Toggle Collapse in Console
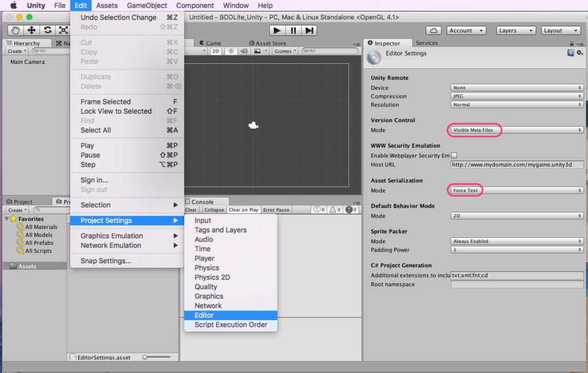This screenshot has width=588, height=373. tap(214, 210)
